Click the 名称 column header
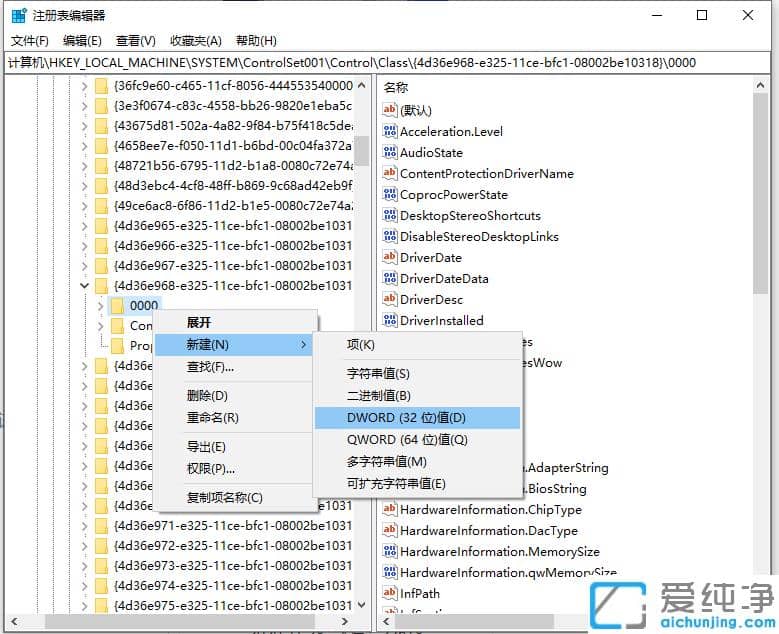Viewport: 779px width, 634px height. click(x=397, y=87)
